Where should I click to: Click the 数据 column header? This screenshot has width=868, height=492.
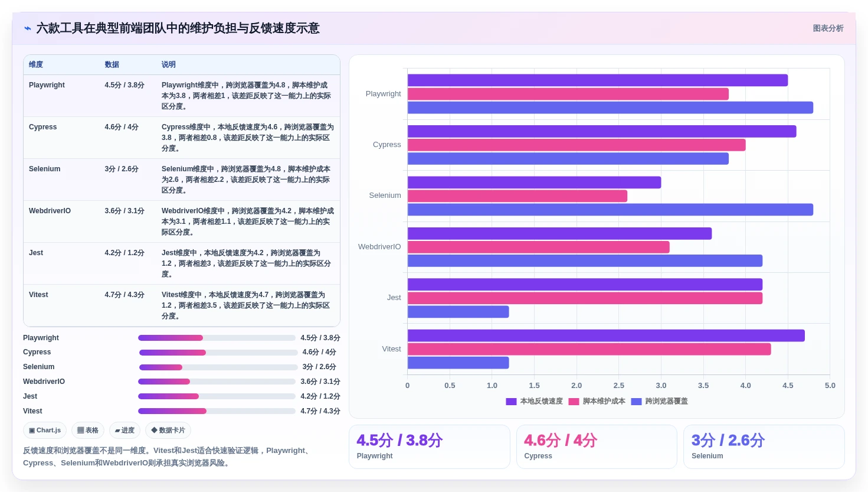click(x=112, y=64)
